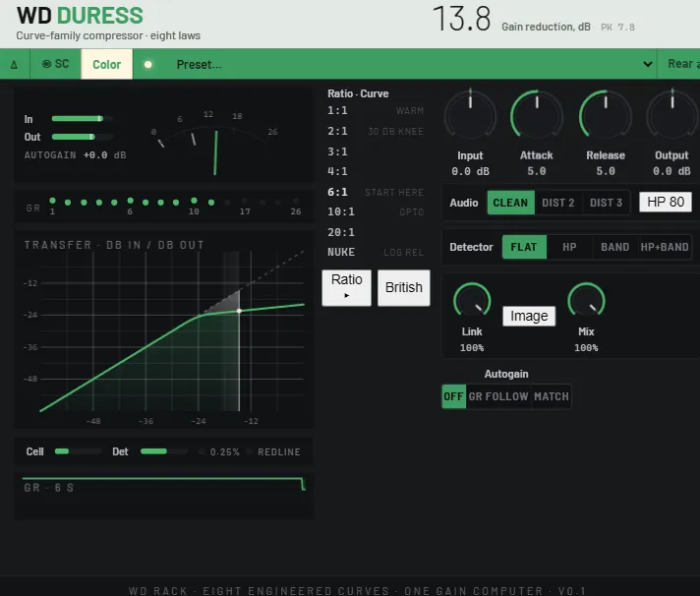The image size is (700, 596).
Task: Set Detector to HP
Action: click(x=569, y=247)
